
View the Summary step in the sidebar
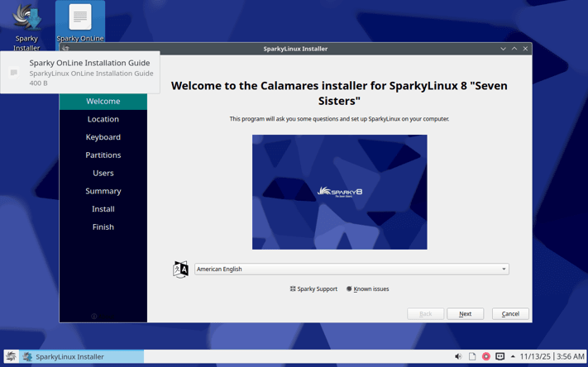coord(103,191)
